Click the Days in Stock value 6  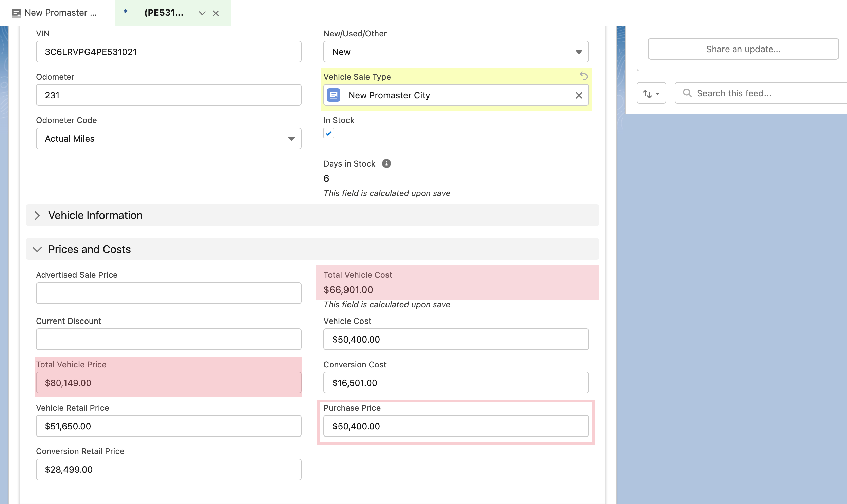pos(326,179)
